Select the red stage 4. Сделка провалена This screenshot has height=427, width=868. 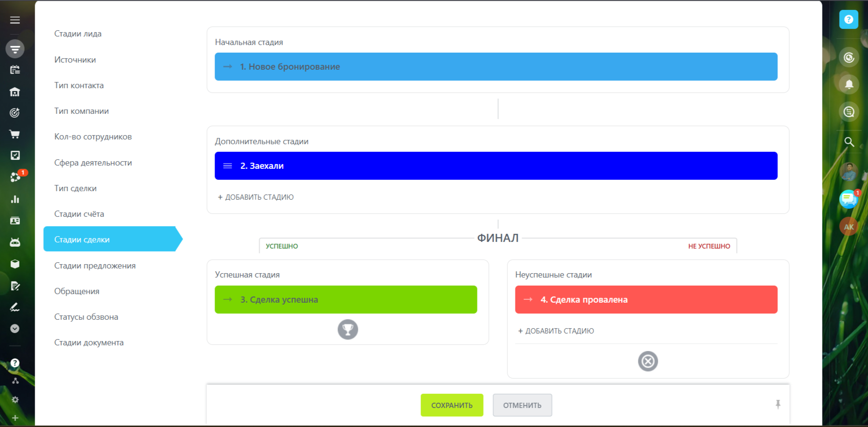point(646,299)
